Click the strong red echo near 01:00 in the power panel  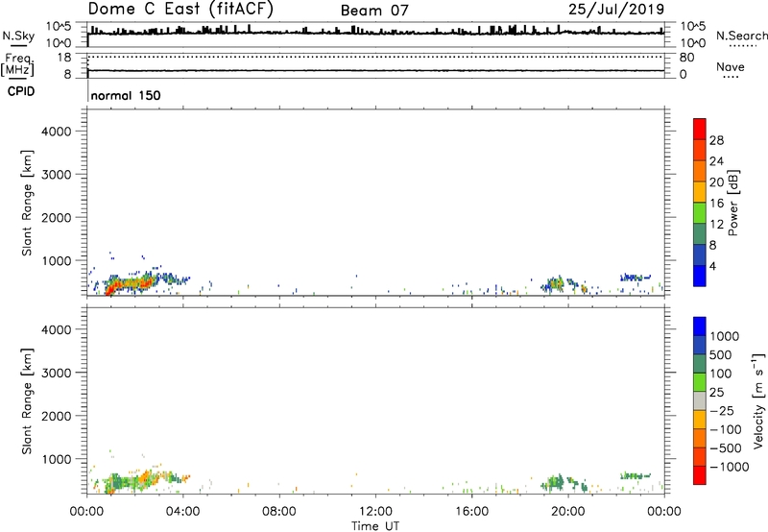(112, 286)
